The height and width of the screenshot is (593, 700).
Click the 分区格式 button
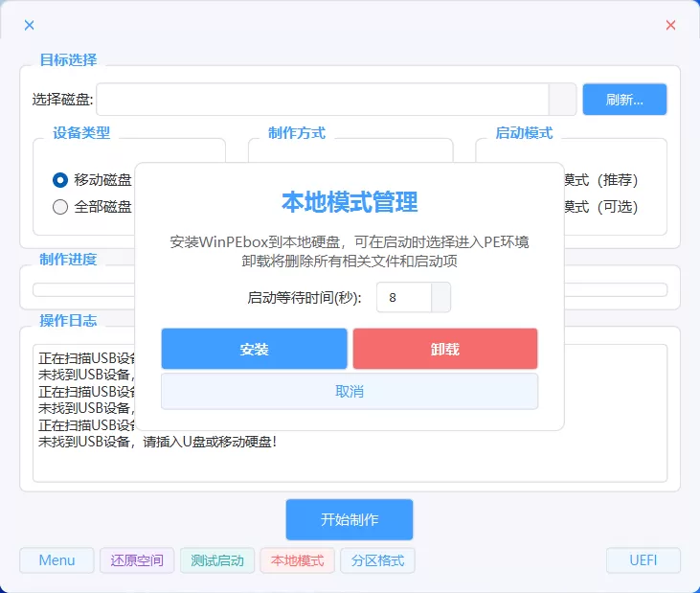[377, 560]
